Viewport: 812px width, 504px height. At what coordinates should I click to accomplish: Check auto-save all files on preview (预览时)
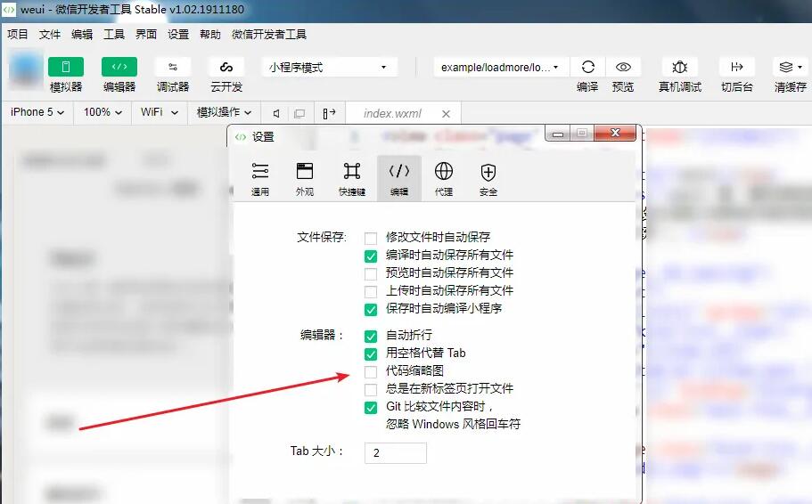coord(371,273)
